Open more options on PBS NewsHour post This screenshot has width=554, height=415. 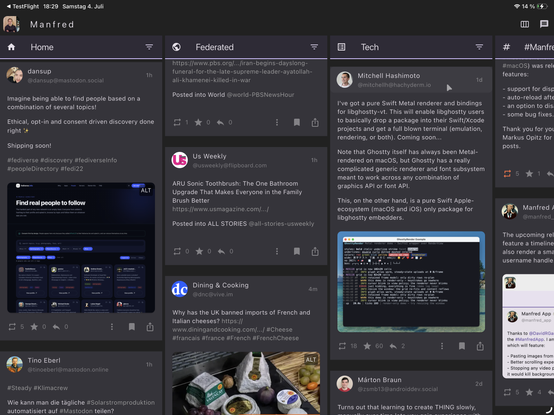point(277,122)
